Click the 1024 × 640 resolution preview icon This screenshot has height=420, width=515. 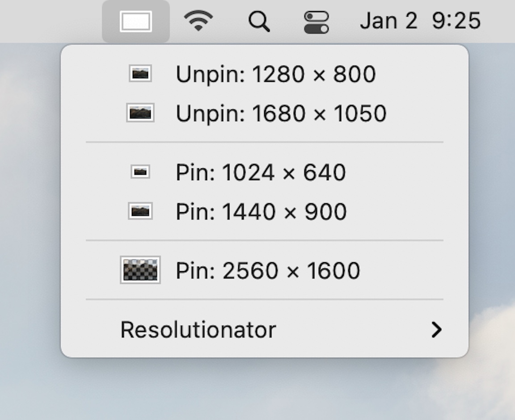(x=140, y=172)
